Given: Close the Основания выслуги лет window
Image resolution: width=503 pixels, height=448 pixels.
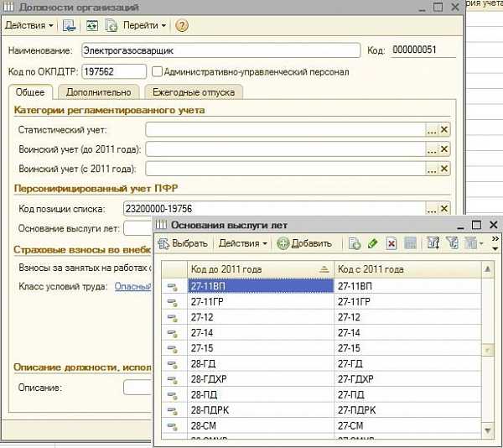Looking at the screenshot, I should coord(493,225).
